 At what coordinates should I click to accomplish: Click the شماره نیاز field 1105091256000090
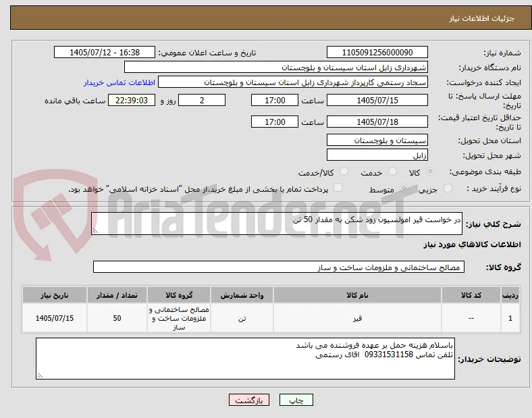377,52
